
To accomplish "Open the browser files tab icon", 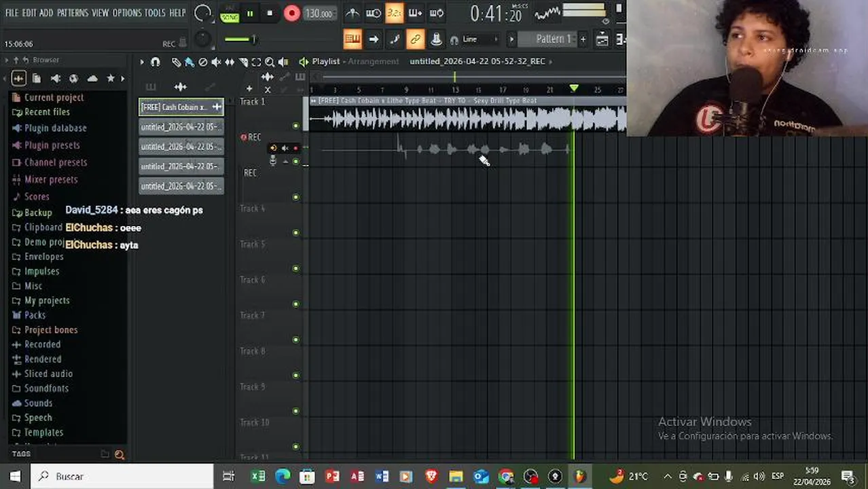I will coord(37,79).
